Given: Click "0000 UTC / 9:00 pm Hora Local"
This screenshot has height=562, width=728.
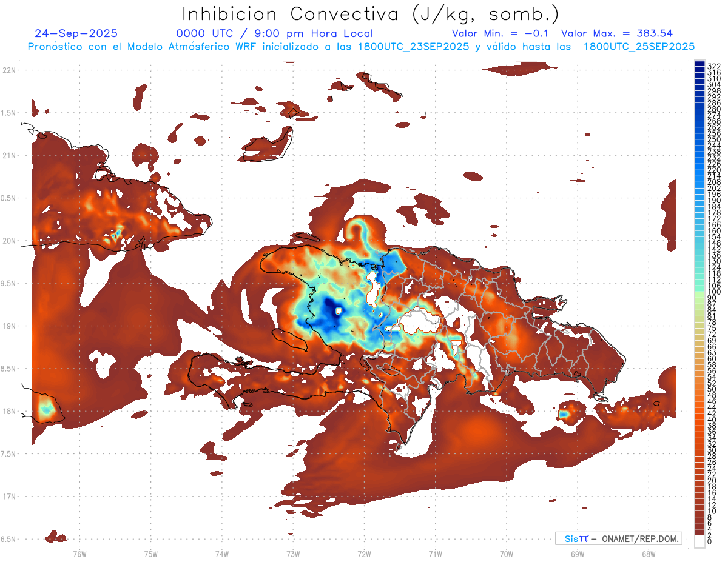Looking at the screenshot, I should coord(275,33).
